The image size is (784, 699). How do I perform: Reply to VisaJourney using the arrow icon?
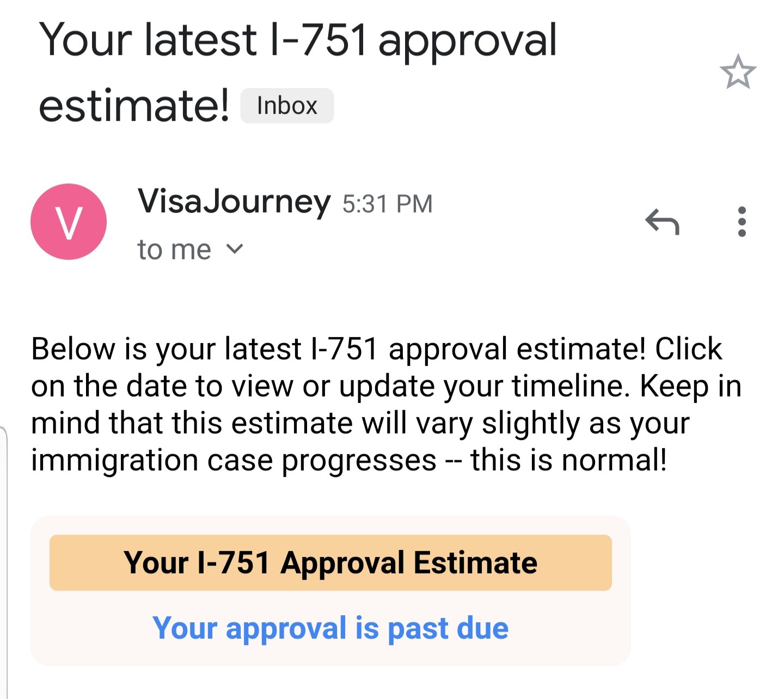[x=662, y=222]
